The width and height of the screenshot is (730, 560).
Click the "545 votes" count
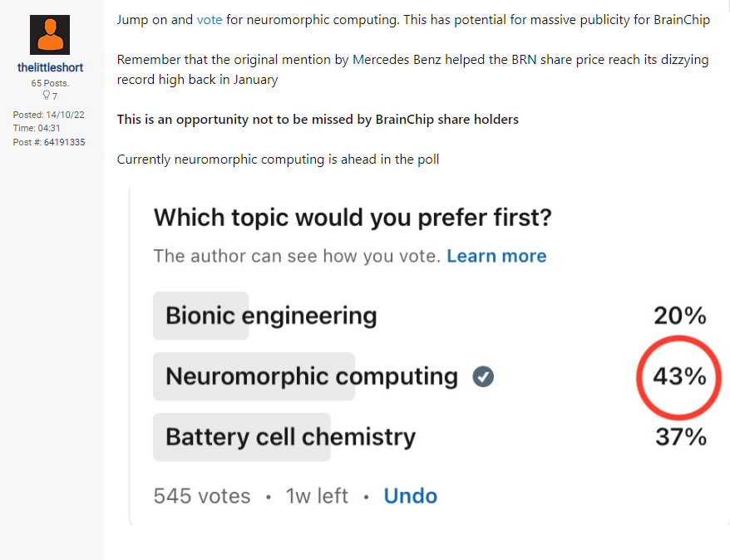coord(202,496)
